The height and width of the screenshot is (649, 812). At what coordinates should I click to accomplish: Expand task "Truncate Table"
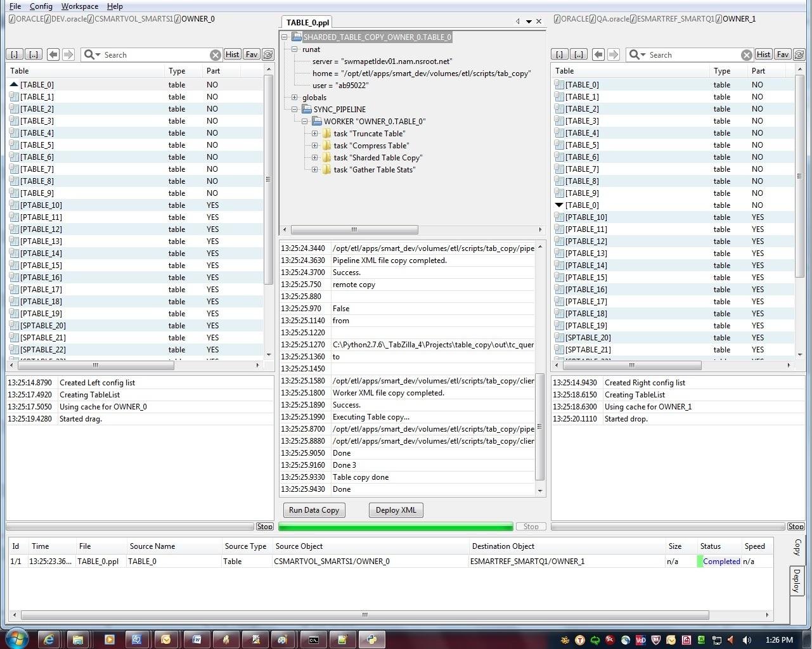coord(314,133)
